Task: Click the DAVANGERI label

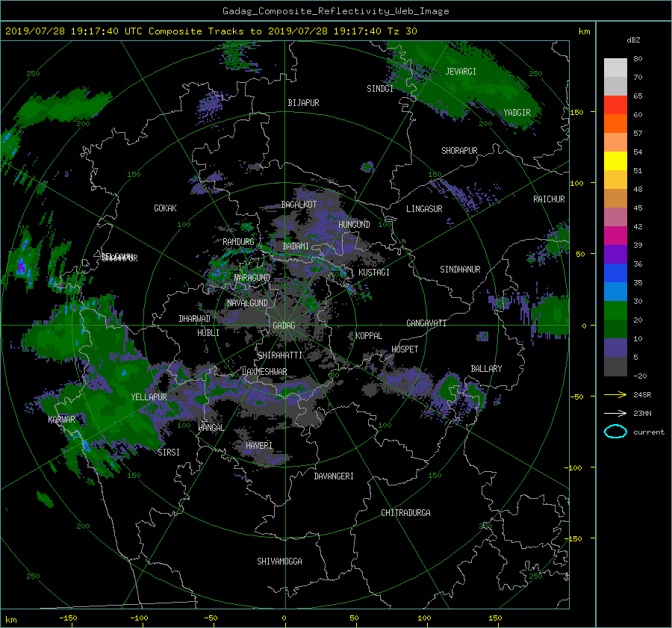Action: [x=334, y=476]
